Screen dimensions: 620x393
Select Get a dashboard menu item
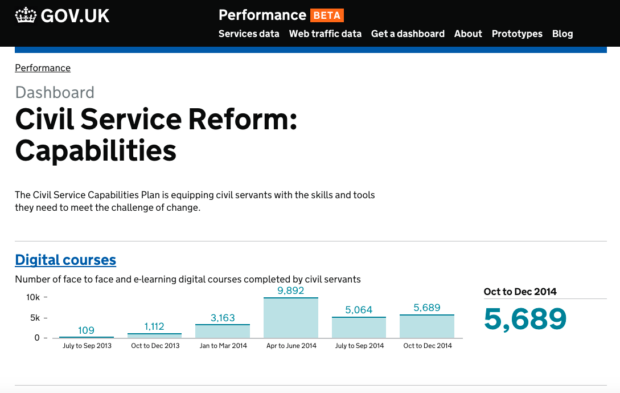pos(408,34)
